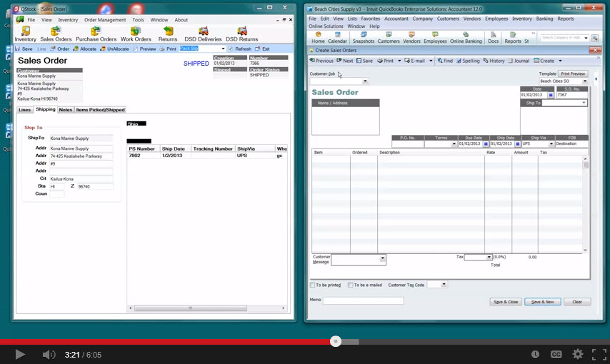The image size is (610, 364).
Task: Open Purchase Orders in QStock toolbar
Action: [96, 34]
